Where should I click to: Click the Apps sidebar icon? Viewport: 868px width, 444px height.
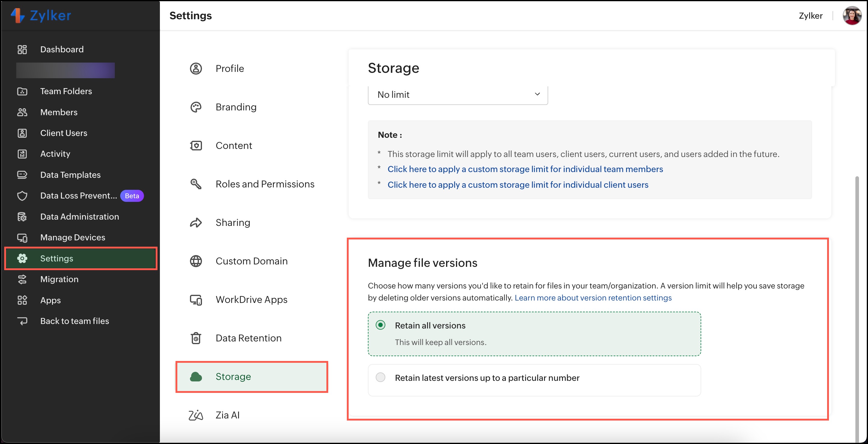click(22, 301)
